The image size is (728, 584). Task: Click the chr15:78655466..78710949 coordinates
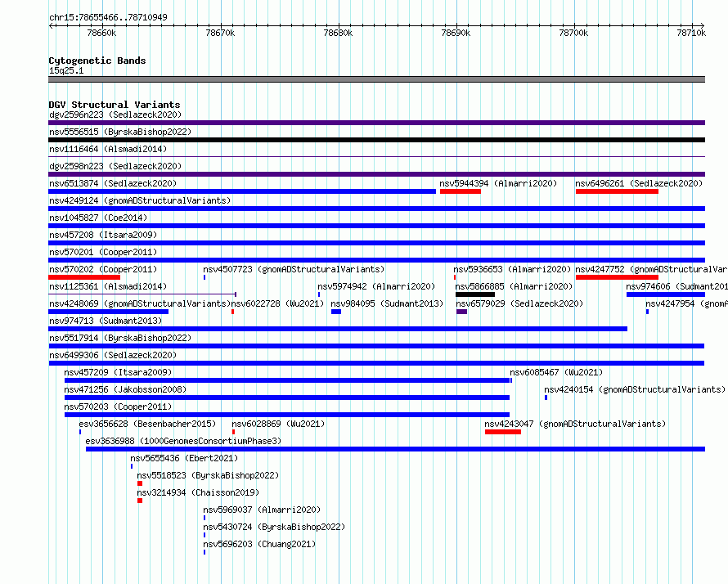(108, 17)
